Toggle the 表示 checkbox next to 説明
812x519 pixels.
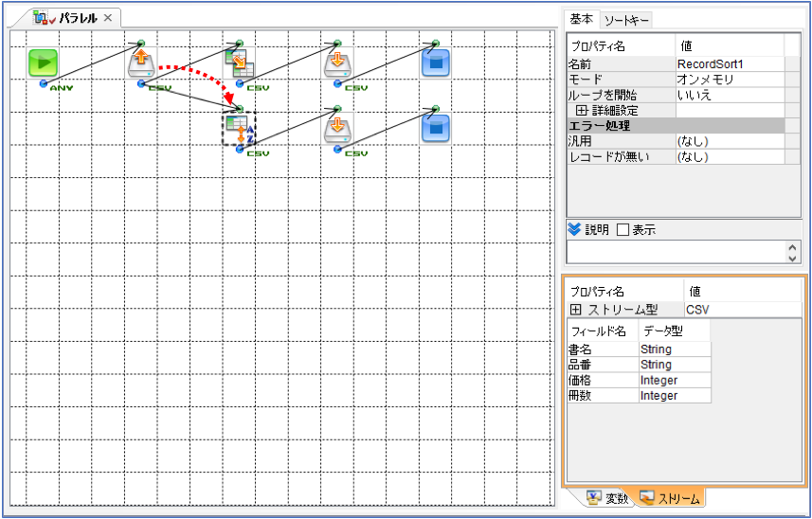[623, 230]
